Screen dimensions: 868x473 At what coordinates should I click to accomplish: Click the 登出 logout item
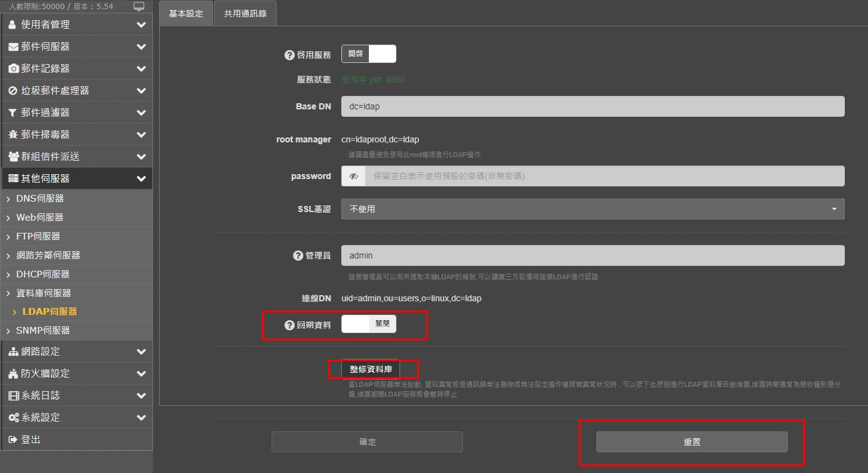click(31, 439)
